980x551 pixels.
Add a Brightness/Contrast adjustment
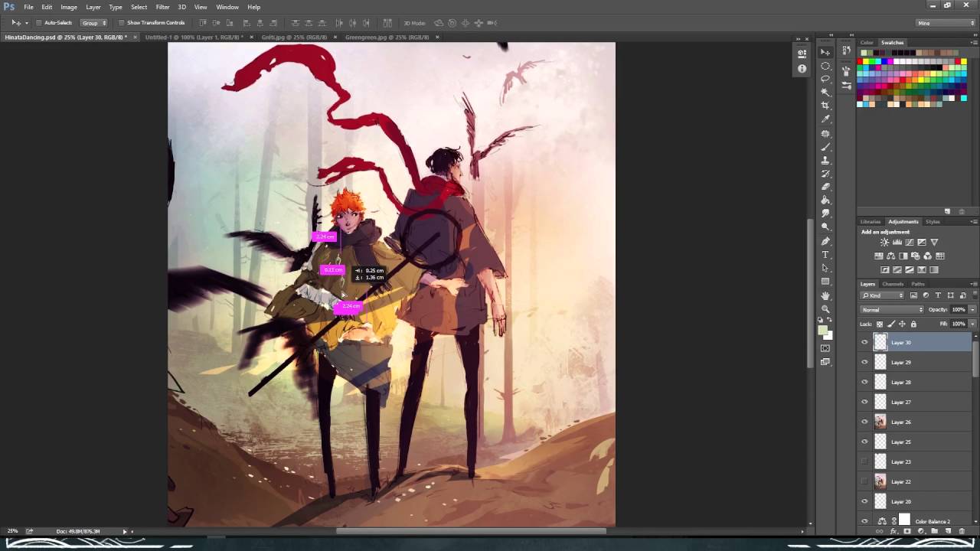(885, 243)
